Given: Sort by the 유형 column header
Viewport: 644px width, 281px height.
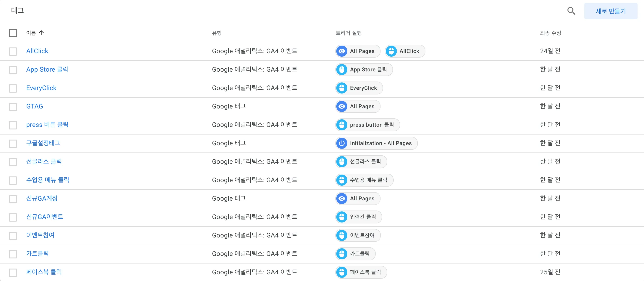Looking at the screenshot, I should [x=217, y=33].
